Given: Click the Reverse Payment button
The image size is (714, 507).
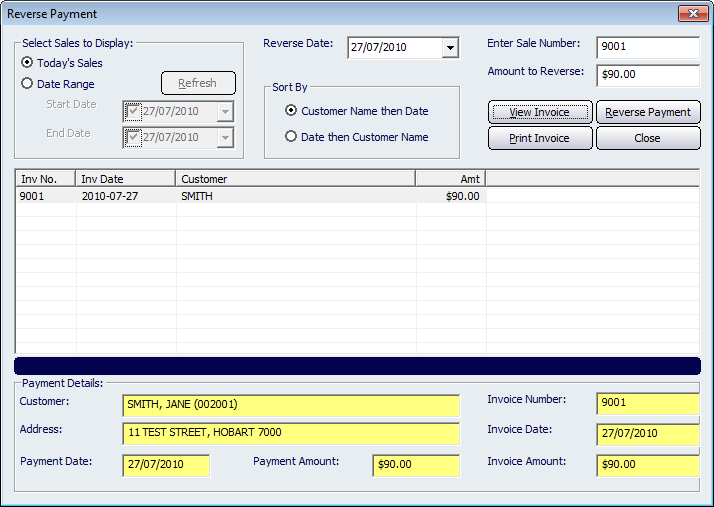Looking at the screenshot, I should 648,112.
